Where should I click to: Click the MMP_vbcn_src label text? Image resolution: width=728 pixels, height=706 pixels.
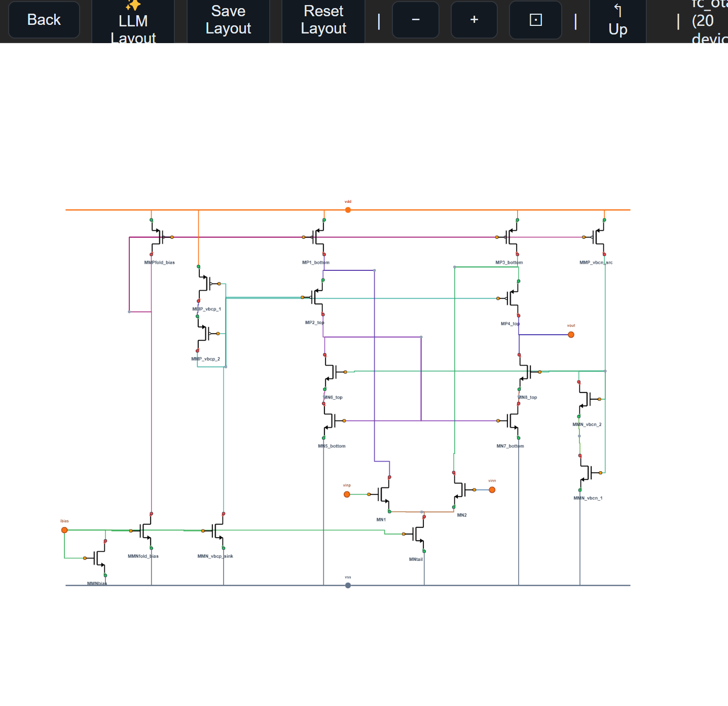596,263
